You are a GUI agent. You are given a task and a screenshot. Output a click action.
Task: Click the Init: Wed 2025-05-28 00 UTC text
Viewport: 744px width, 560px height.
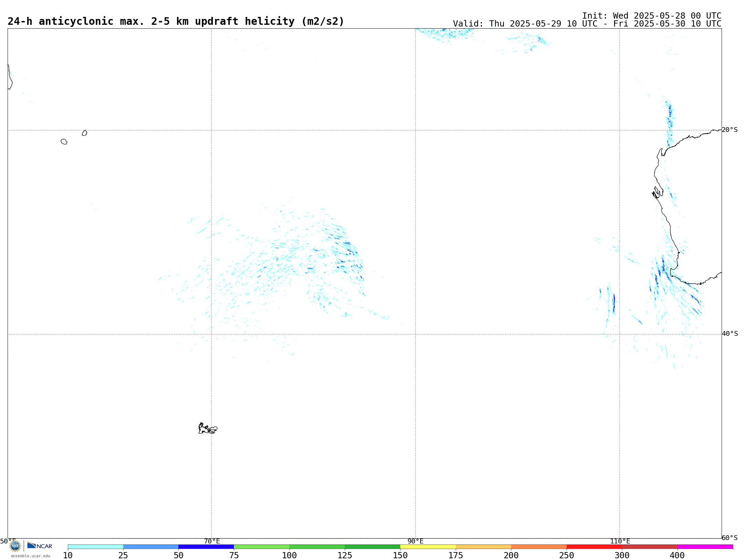652,16
